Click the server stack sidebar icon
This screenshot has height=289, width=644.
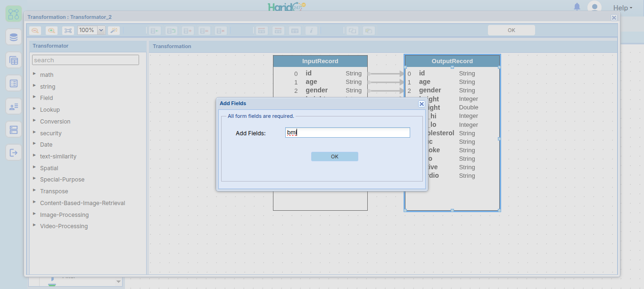click(14, 129)
